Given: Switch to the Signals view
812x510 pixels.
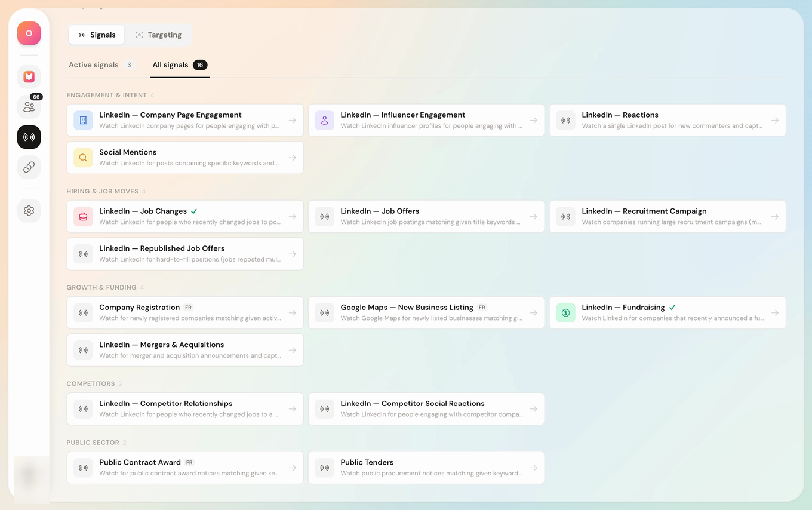Looking at the screenshot, I should pos(97,35).
